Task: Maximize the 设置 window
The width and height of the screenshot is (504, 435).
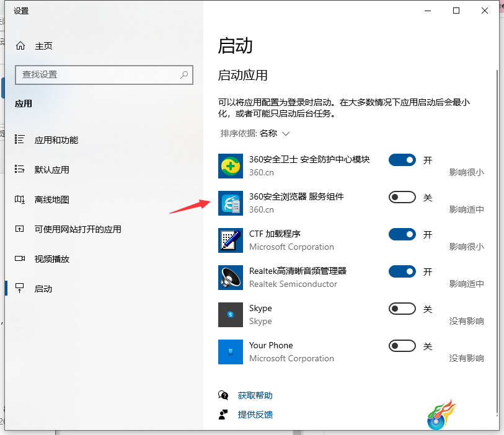Action: click(456, 11)
